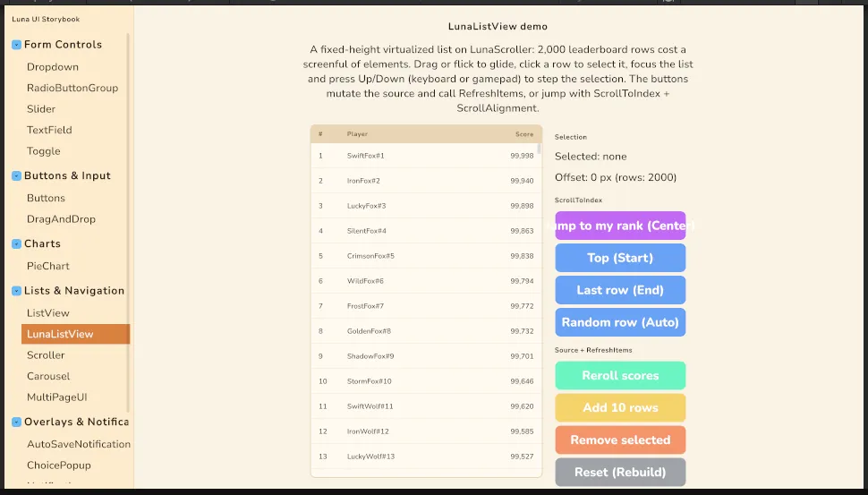The image size is (868, 495).
Task: Click the score value 99,998
Action: (x=522, y=156)
